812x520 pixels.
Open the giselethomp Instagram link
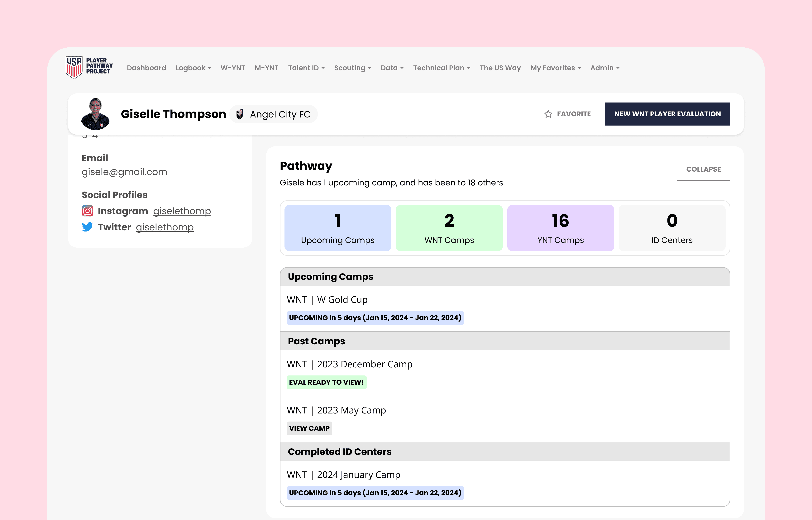[x=182, y=211]
